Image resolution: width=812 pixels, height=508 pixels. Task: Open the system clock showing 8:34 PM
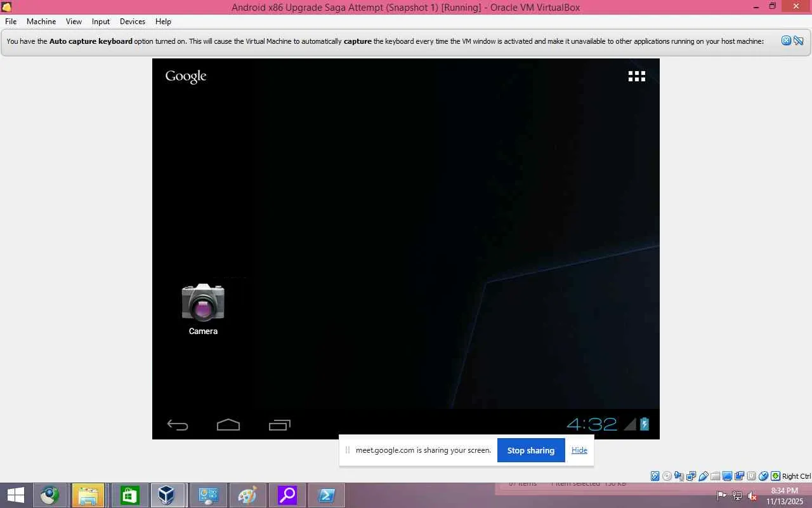pyautogui.click(x=784, y=496)
